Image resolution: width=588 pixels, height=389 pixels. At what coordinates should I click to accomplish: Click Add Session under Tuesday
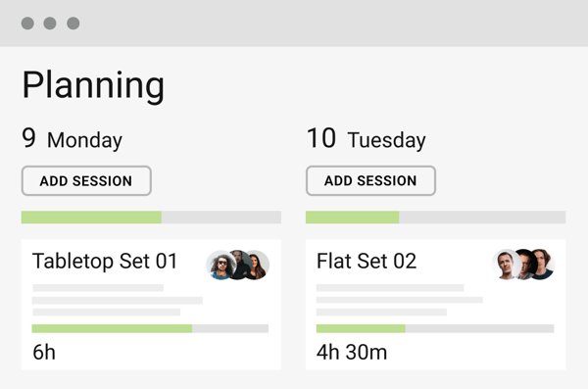pyautogui.click(x=370, y=181)
